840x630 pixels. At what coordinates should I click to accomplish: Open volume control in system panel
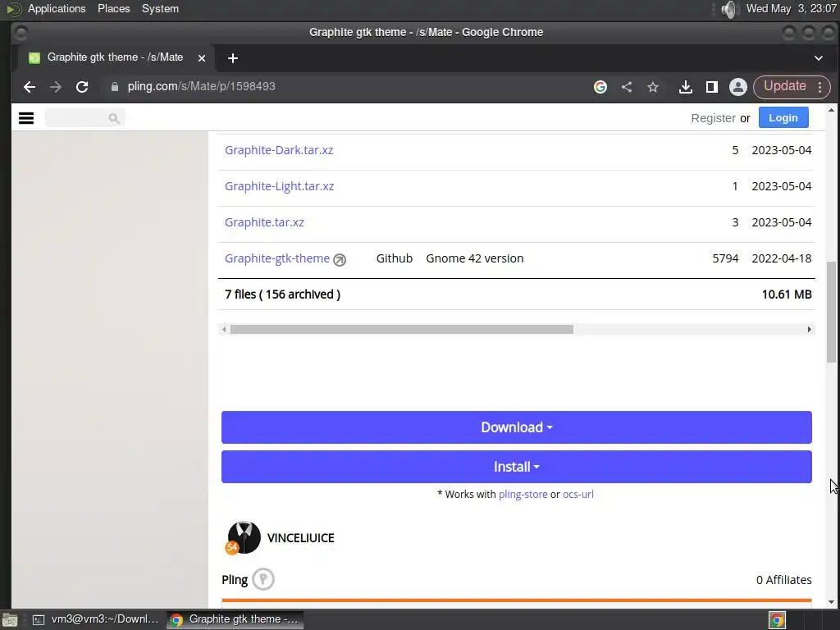pos(728,9)
